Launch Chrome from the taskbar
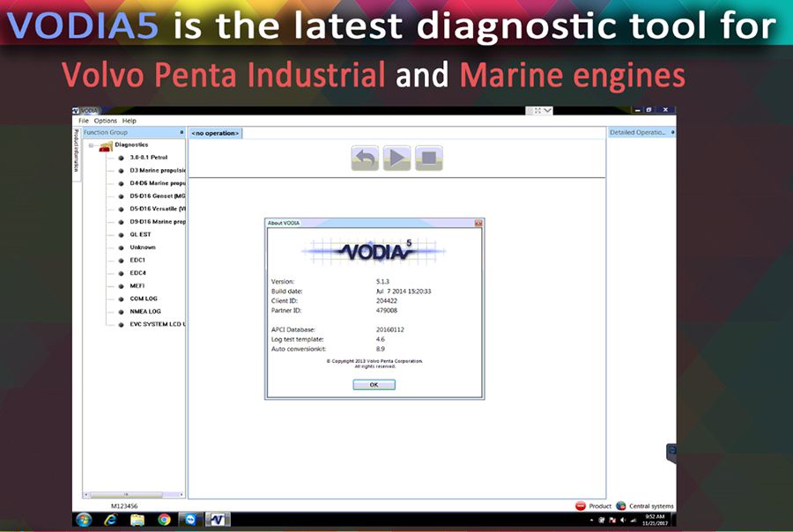The image size is (793, 532). coord(164,520)
